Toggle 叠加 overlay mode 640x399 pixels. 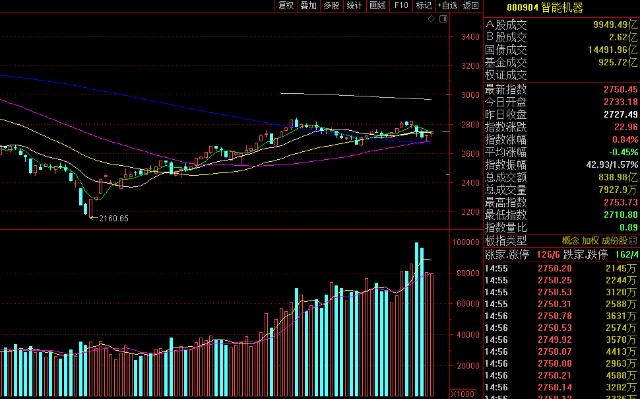308,5
